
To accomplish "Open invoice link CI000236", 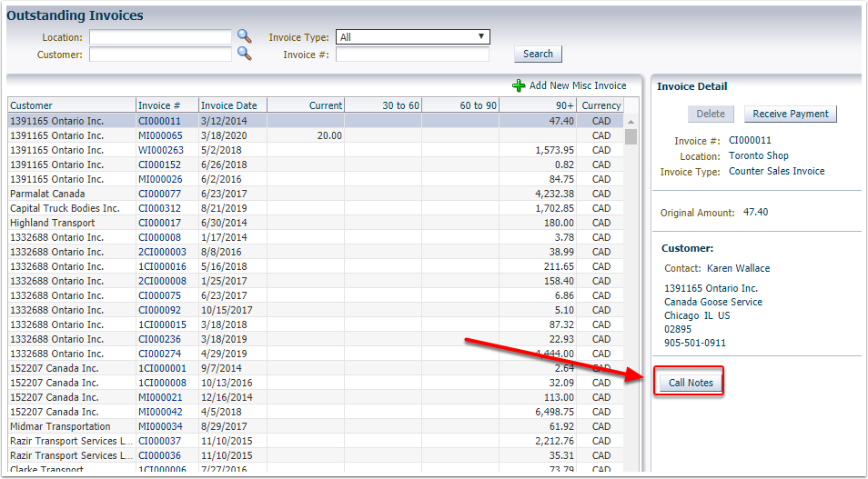I will (x=159, y=339).
